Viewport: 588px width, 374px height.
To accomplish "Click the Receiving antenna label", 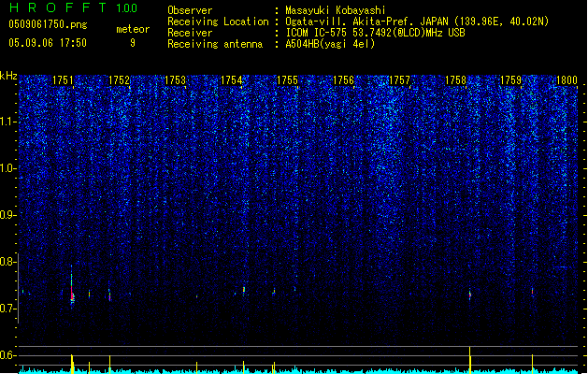I will [x=215, y=44].
